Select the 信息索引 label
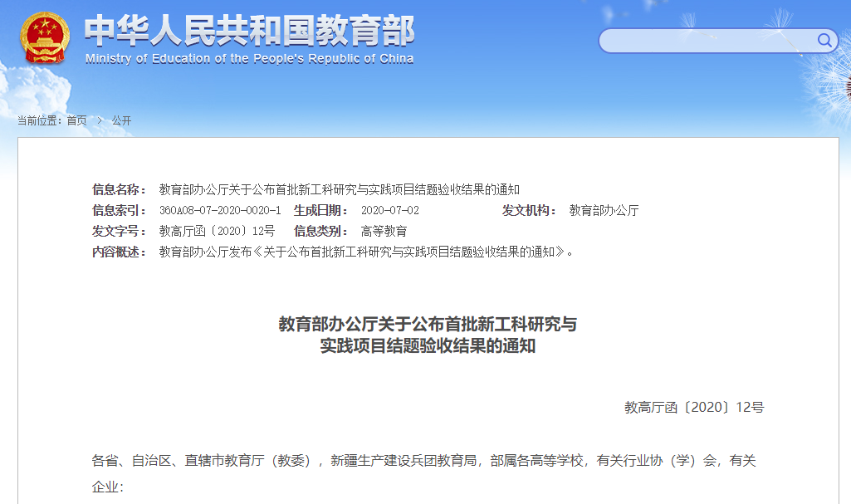The image size is (851, 504). point(119,210)
